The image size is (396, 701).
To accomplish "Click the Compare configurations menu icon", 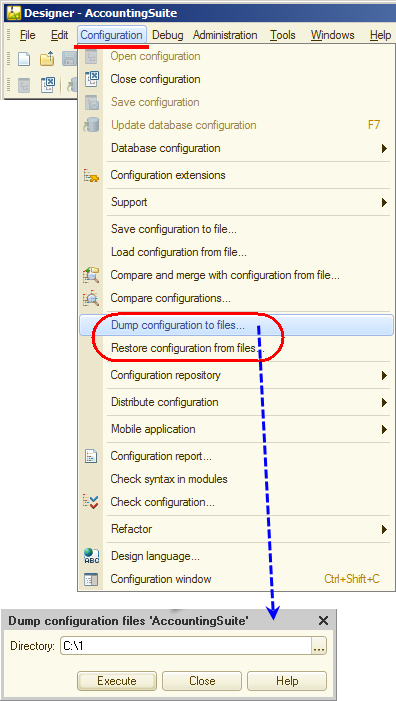I will click(x=91, y=298).
